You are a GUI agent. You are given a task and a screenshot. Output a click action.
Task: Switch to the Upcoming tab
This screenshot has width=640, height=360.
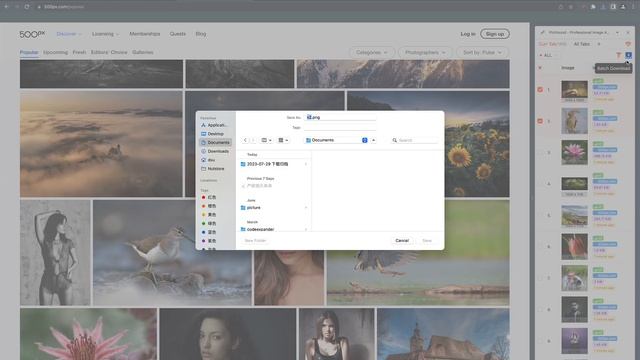(x=56, y=52)
